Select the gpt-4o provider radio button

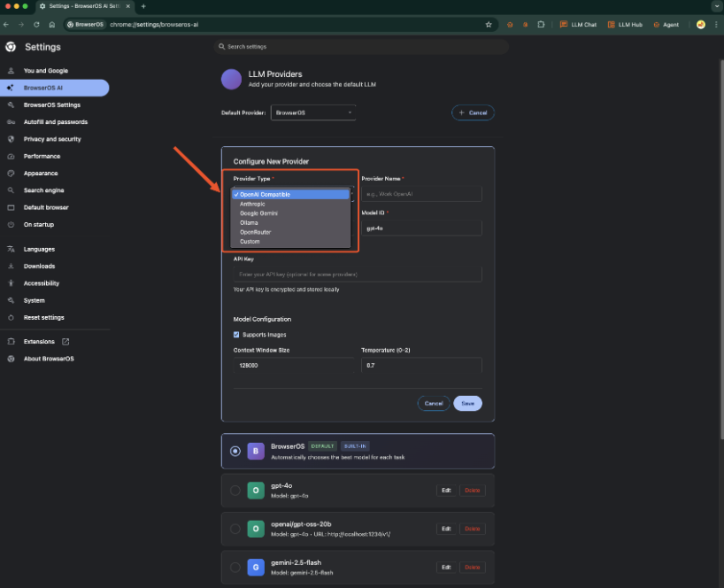235,490
